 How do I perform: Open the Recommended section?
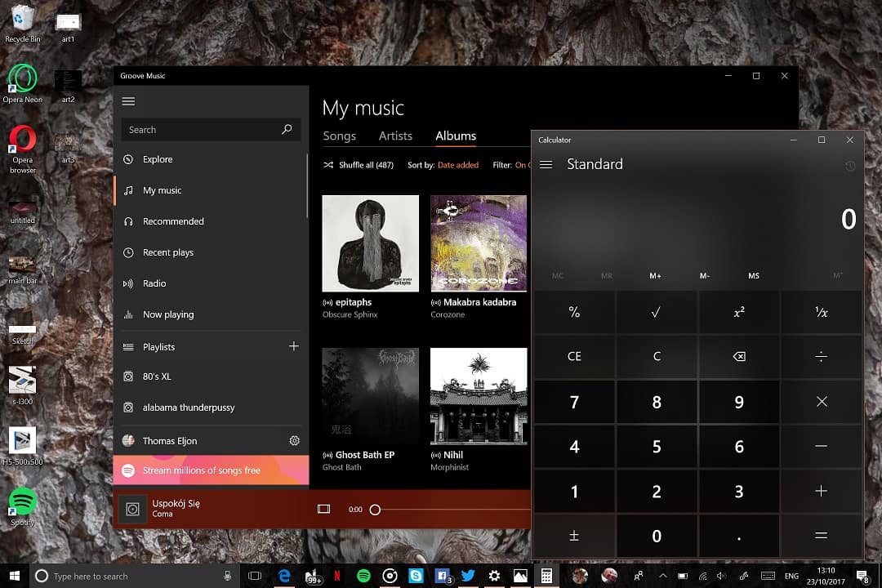[211, 221]
